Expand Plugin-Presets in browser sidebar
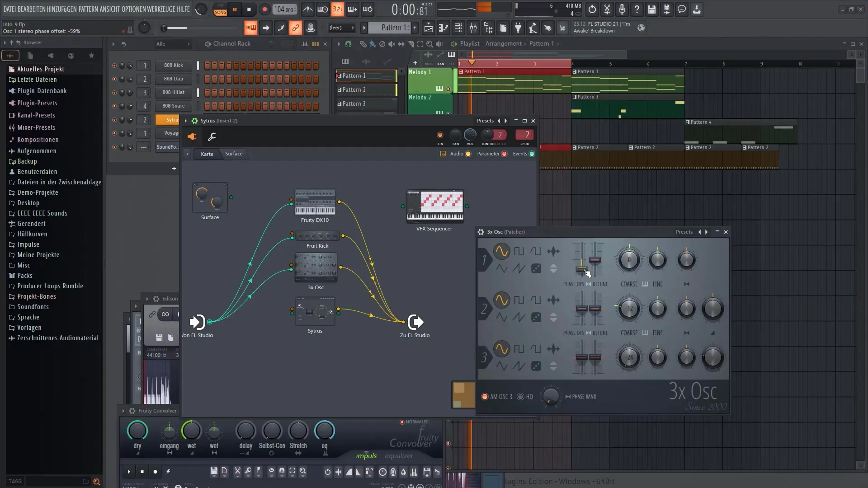This screenshot has height=488, width=868. pos(37,103)
